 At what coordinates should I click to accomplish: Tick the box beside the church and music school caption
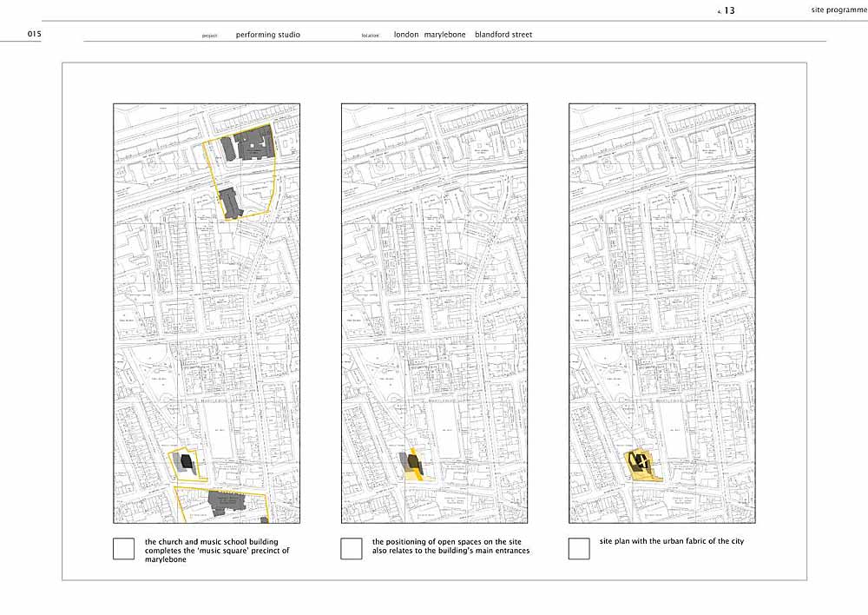[x=124, y=549]
